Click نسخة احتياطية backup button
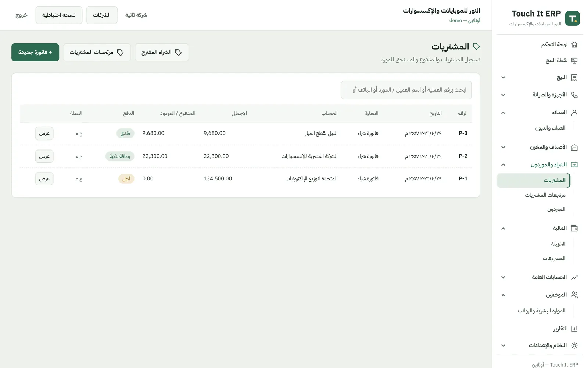The image size is (588, 368). pos(59,15)
